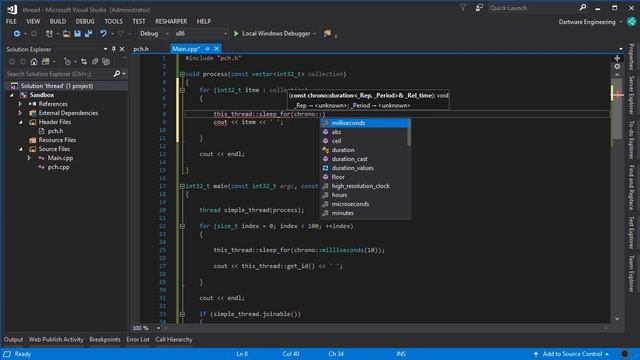Click the Dartware Engineering account avatar
The height and width of the screenshot is (360, 640).
pos(631,22)
